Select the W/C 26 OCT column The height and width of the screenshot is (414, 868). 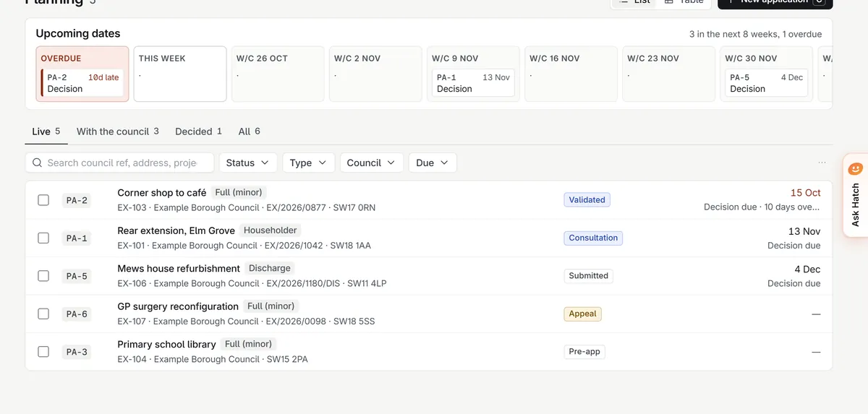click(278, 74)
